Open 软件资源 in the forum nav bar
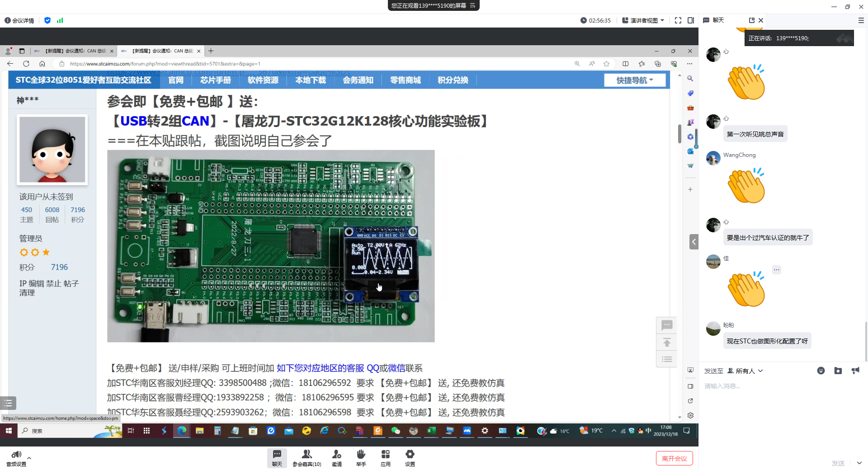Image resolution: width=868 pixels, height=470 pixels. (x=263, y=80)
